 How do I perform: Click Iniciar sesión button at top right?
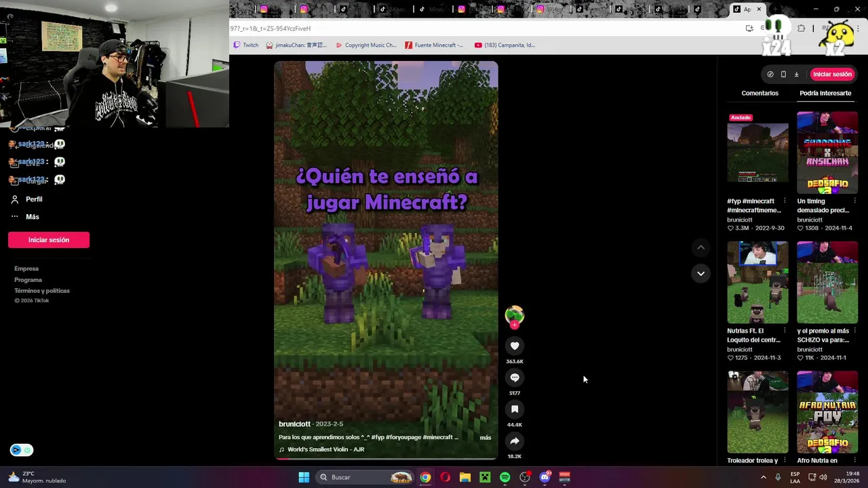click(832, 74)
